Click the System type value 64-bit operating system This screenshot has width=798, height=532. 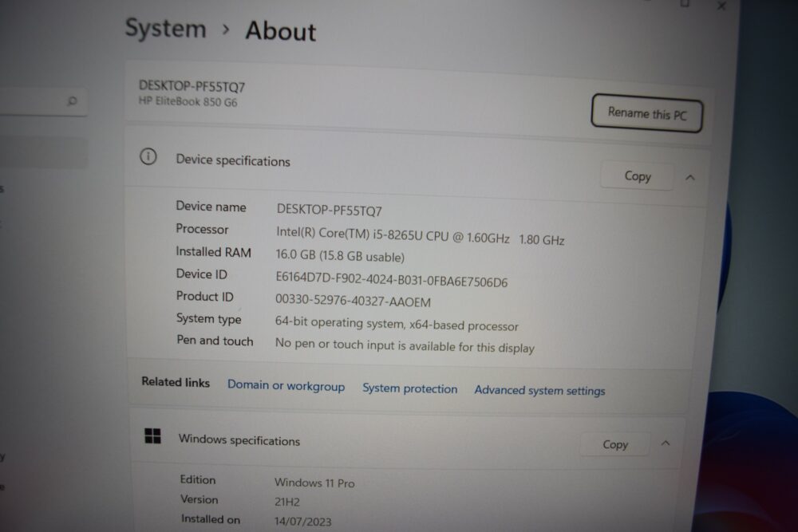click(x=397, y=324)
